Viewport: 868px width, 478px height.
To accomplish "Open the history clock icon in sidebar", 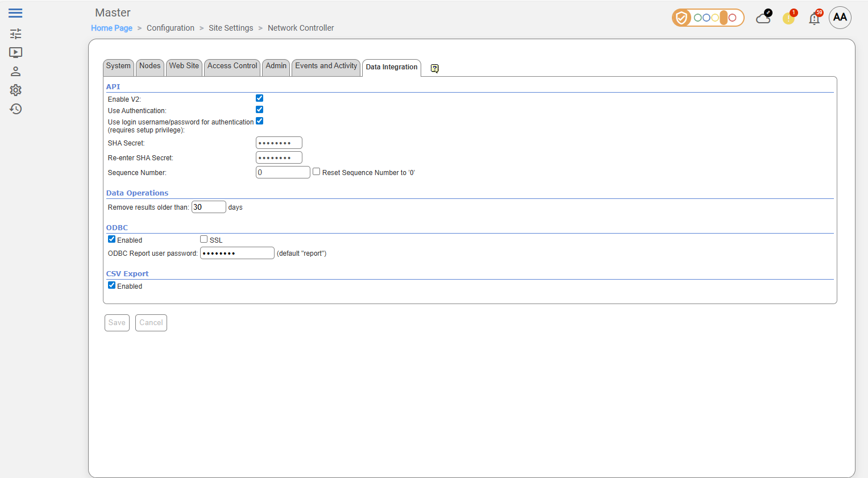I will [x=15, y=109].
